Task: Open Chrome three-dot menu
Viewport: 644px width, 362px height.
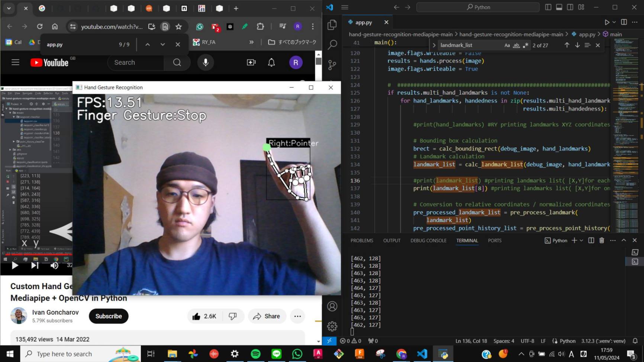Action: tap(313, 26)
